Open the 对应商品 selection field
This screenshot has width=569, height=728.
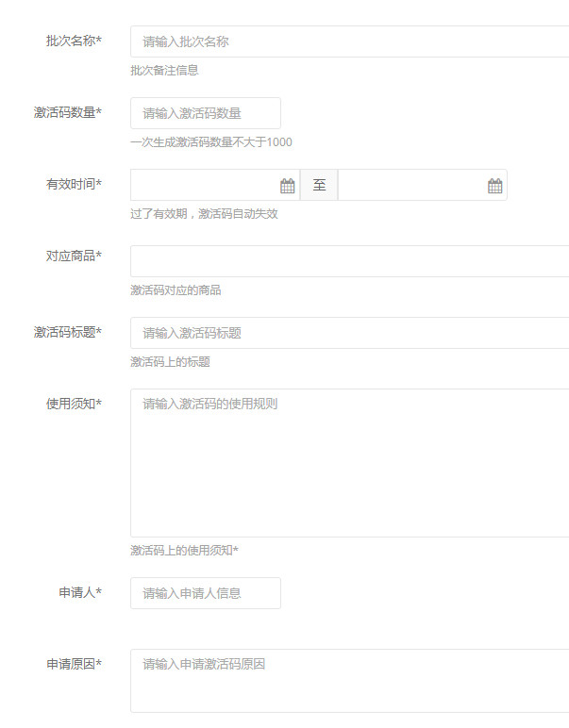tap(349, 261)
